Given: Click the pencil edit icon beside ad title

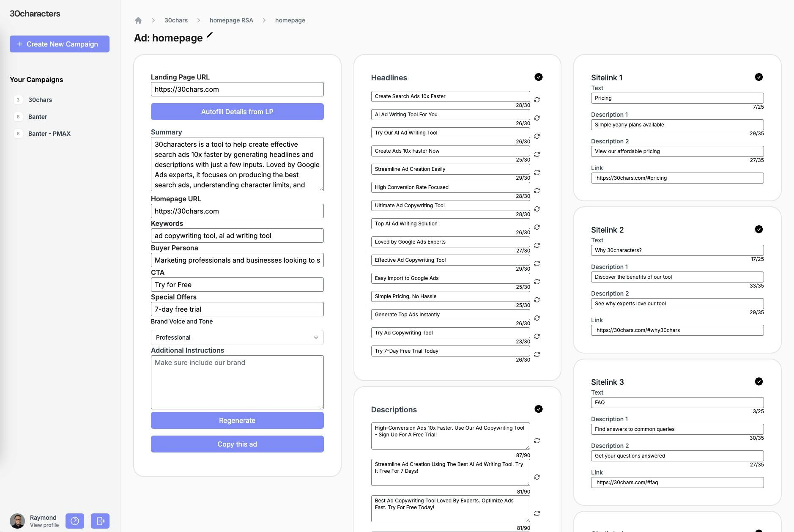Looking at the screenshot, I should click(x=210, y=35).
